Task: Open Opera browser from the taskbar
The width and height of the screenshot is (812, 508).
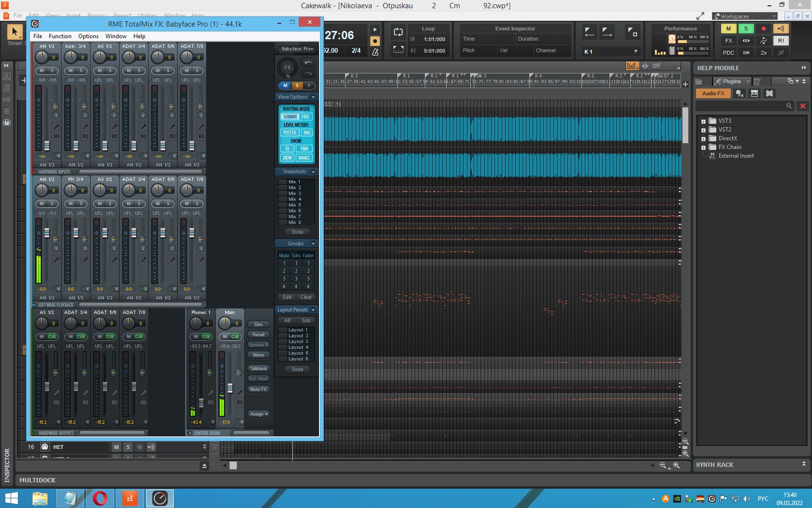Action: click(100, 498)
